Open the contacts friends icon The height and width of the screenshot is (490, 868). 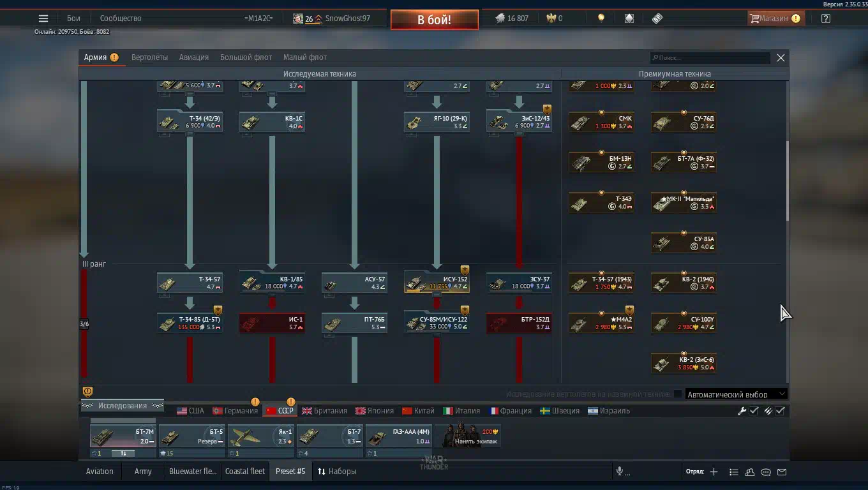pos(750,472)
